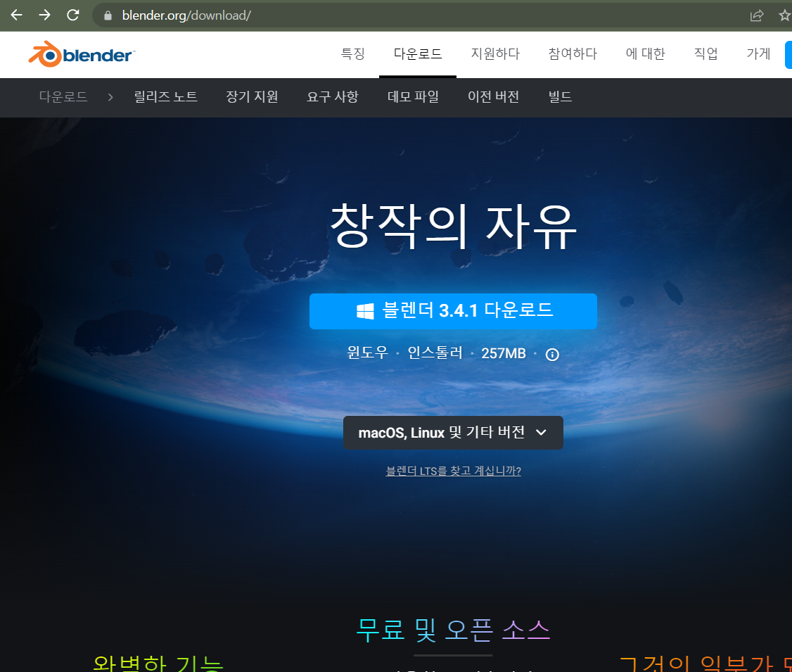Click the padlock site security icon
The height and width of the screenshot is (672, 792).
[x=108, y=15]
